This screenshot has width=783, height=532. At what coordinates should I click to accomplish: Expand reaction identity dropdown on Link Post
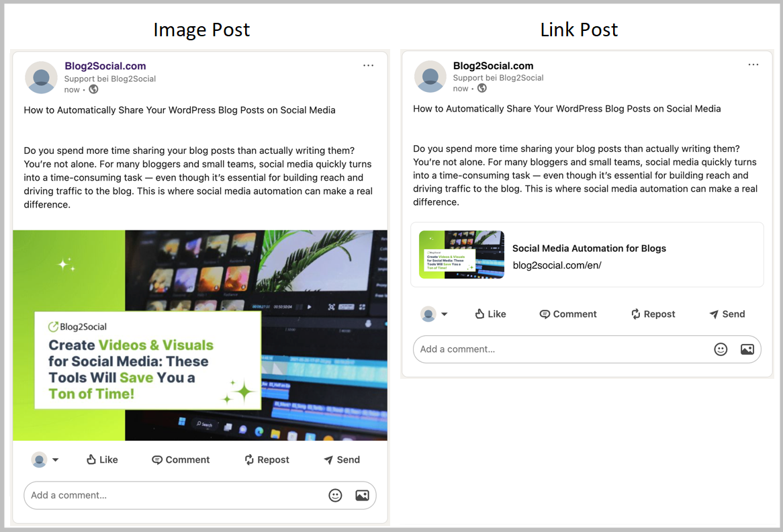[x=444, y=314]
